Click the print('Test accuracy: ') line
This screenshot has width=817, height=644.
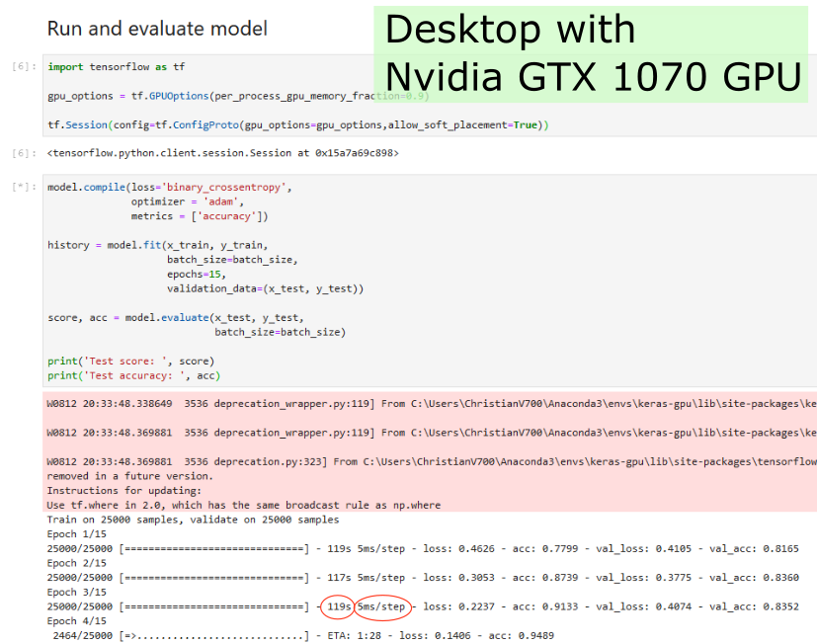[x=134, y=375]
